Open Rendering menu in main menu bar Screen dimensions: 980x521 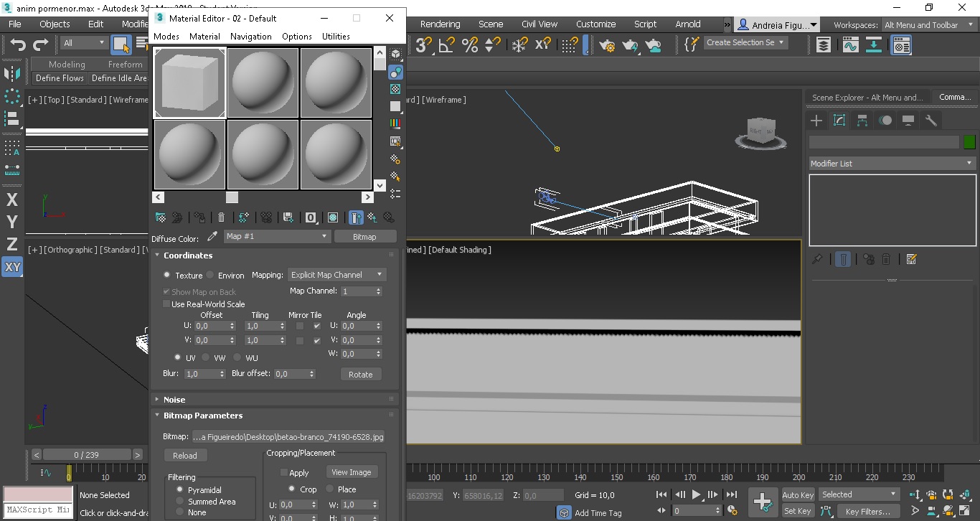pos(440,24)
